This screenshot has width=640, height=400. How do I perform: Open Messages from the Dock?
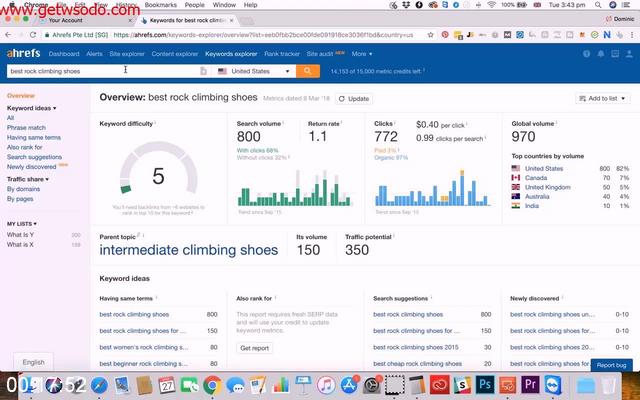pyautogui.click(x=235, y=385)
